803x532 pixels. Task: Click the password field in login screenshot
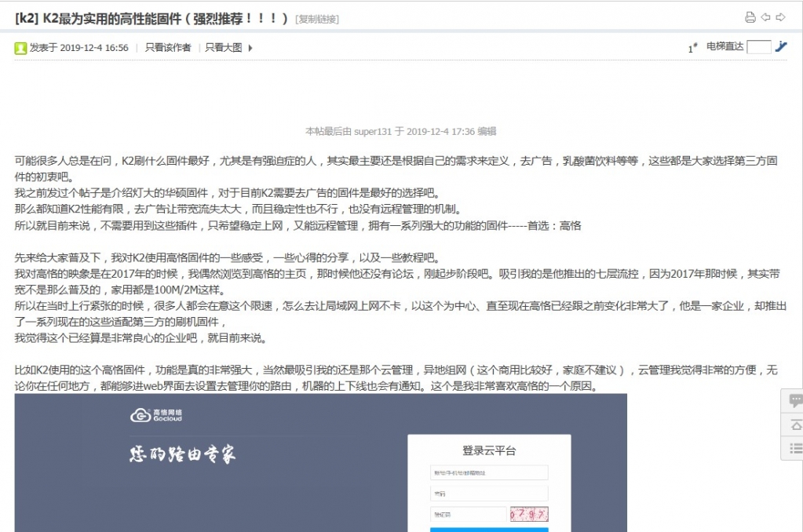488,494
